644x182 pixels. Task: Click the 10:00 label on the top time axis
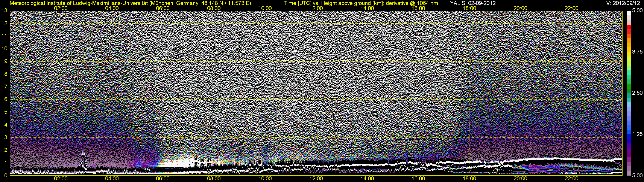265,8
